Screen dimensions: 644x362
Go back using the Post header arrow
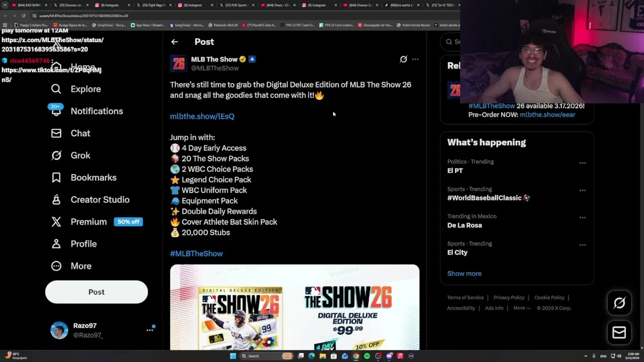click(175, 42)
